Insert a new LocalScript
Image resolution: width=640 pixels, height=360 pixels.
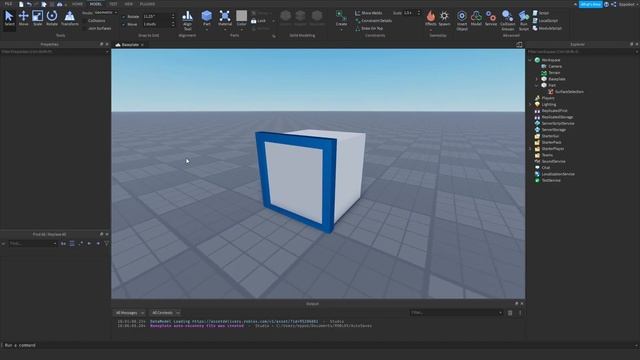pyautogui.click(x=545, y=20)
